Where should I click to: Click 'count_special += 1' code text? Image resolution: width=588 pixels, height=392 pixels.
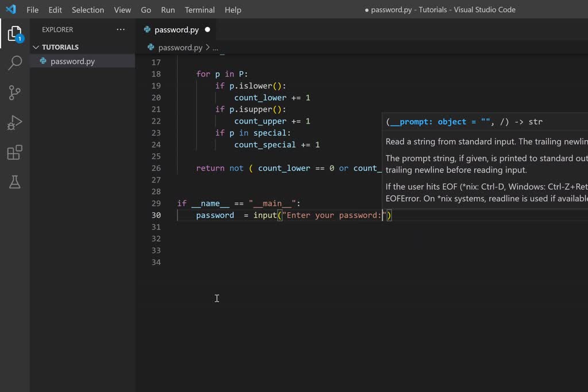coord(277,145)
